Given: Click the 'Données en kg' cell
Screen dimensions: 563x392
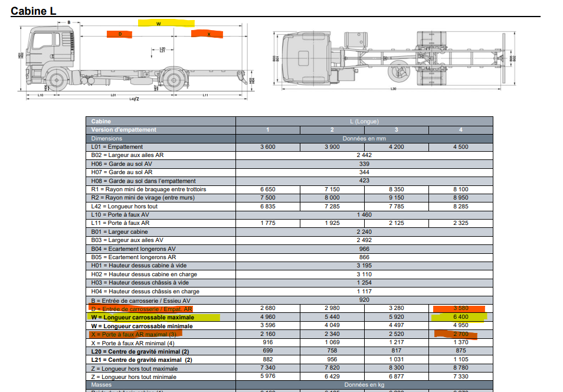Looking at the screenshot, I should [x=364, y=385].
